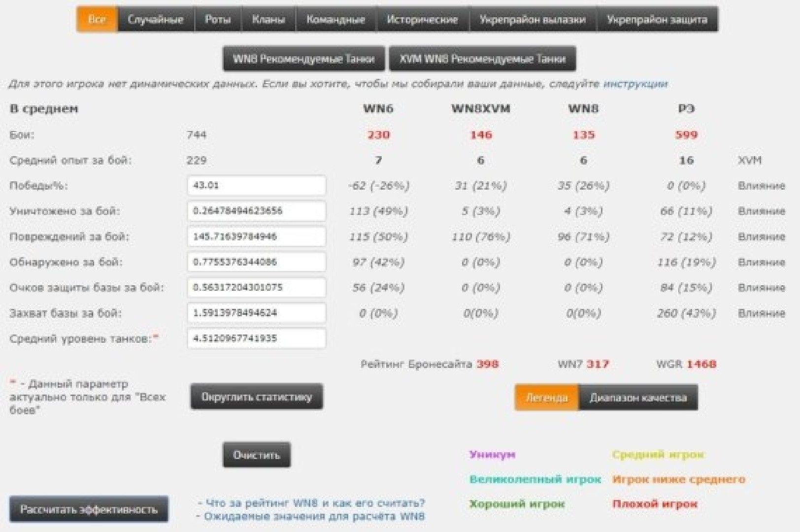
Task: Open Укрепрайон вылазки tab
Action: (533, 20)
